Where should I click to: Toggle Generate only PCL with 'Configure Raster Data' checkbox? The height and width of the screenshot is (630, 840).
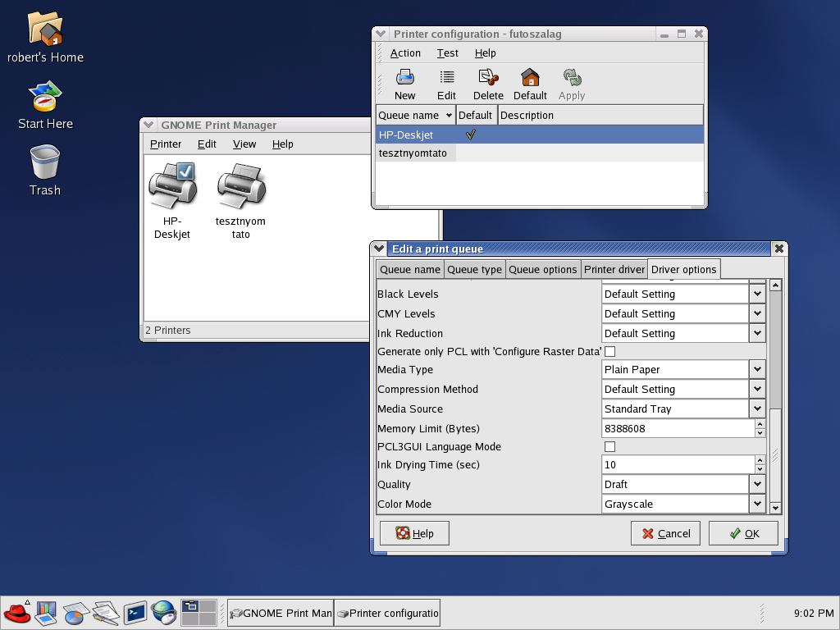(x=609, y=351)
